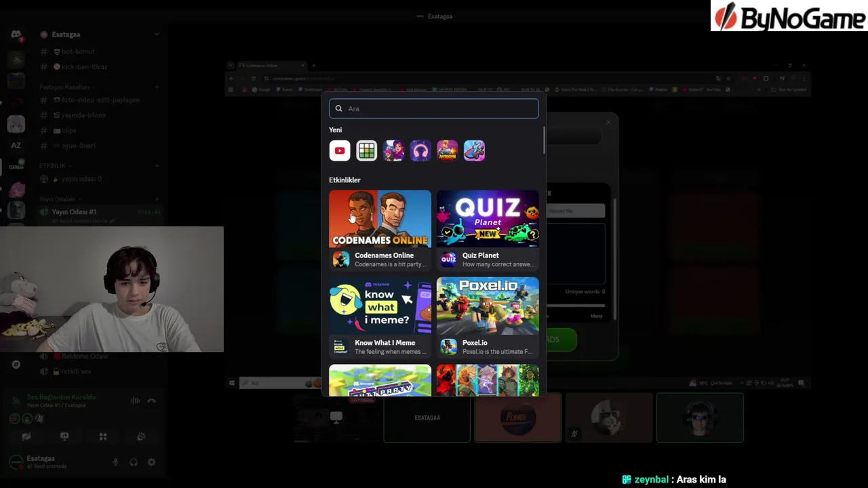Open the pink-haired avatar server icon
This screenshot has width=868, height=488.
click(x=16, y=189)
